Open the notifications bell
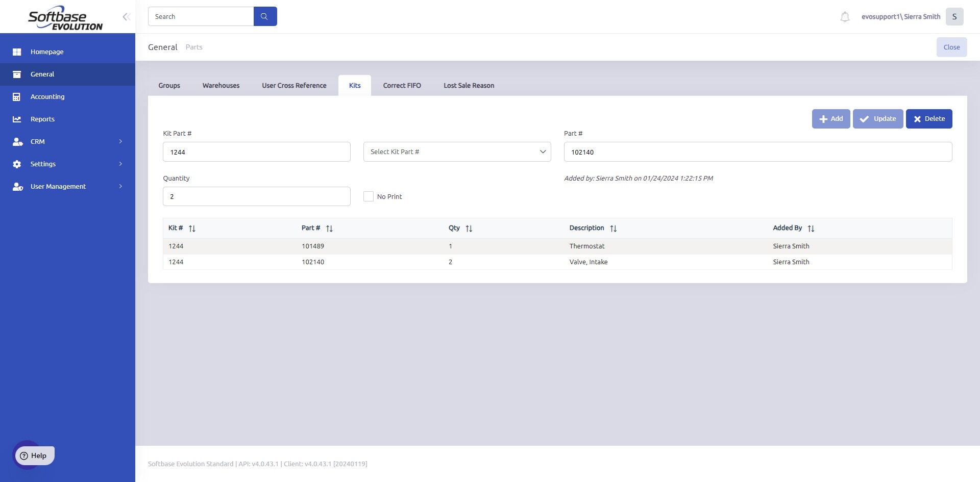Viewport: 980px width, 482px height. (x=845, y=17)
